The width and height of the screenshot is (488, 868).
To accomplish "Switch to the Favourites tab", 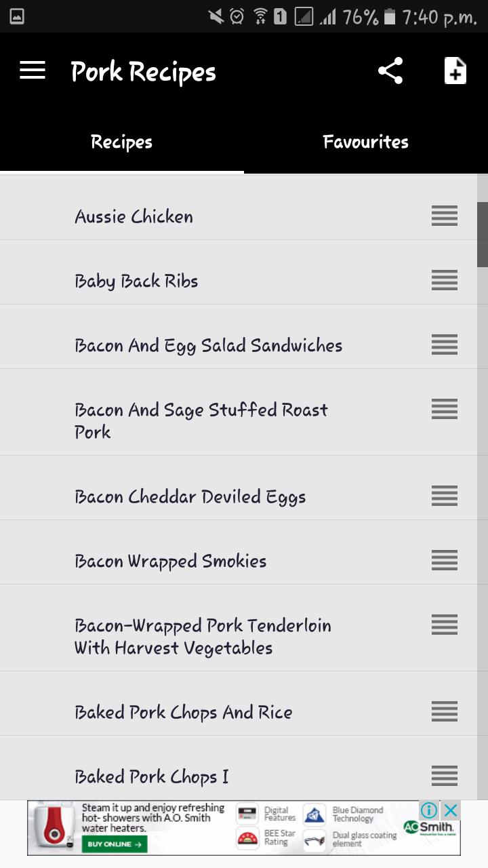I will click(365, 142).
